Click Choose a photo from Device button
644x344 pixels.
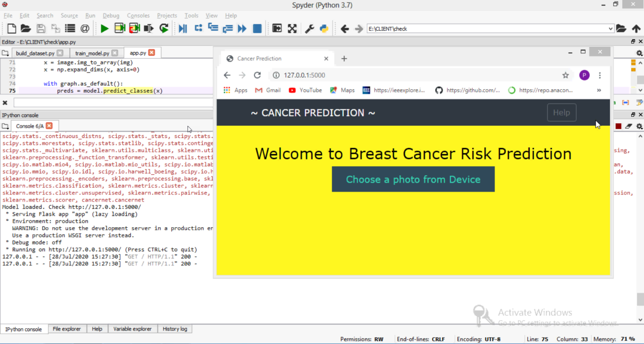coord(413,179)
